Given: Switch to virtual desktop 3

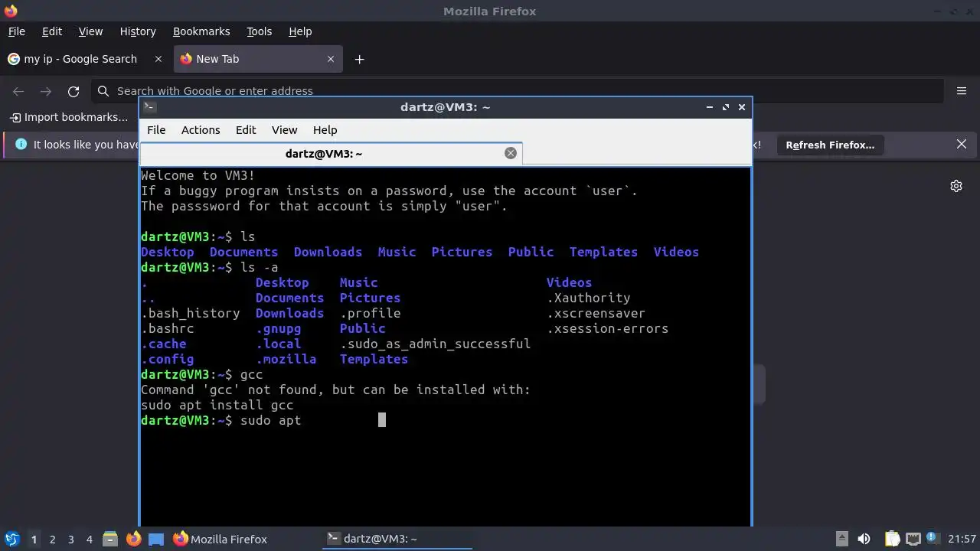Looking at the screenshot, I should pyautogui.click(x=70, y=539).
